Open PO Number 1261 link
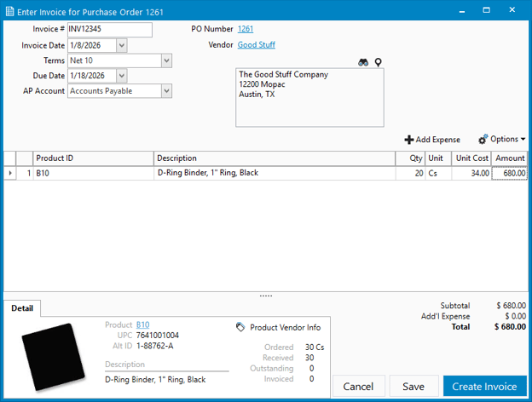Image resolution: width=532 pixels, height=402 pixels. (245, 29)
